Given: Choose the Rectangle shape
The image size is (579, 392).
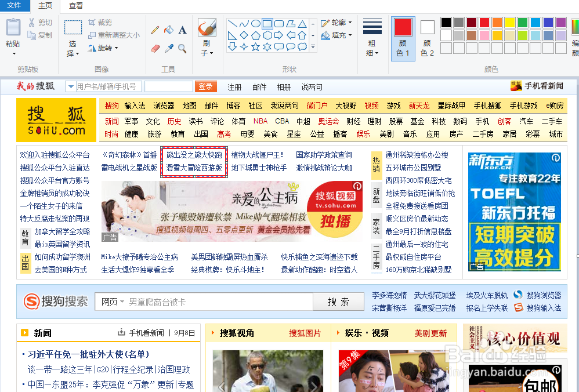Looking at the screenshot, I should tap(267, 24).
